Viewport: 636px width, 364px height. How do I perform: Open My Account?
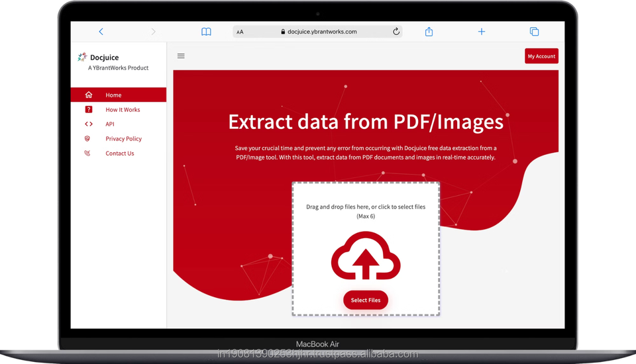click(x=541, y=56)
